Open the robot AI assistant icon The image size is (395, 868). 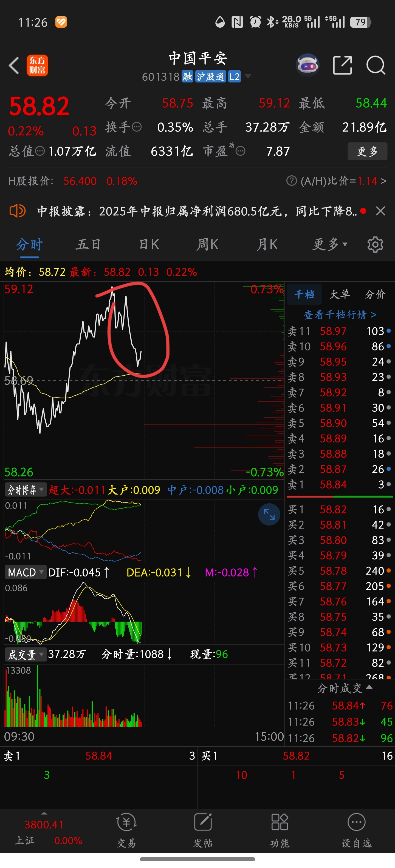pos(307,65)
